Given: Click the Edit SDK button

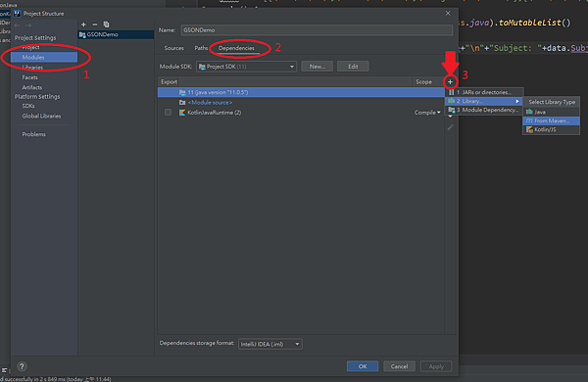Looking at the screenshot, I should (x=353, y=67).
